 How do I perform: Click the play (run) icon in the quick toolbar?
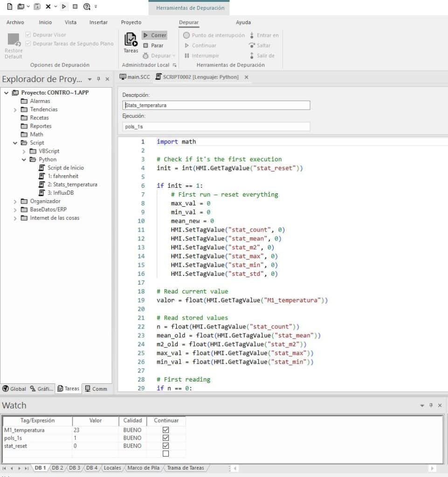[x=63, y=7]
